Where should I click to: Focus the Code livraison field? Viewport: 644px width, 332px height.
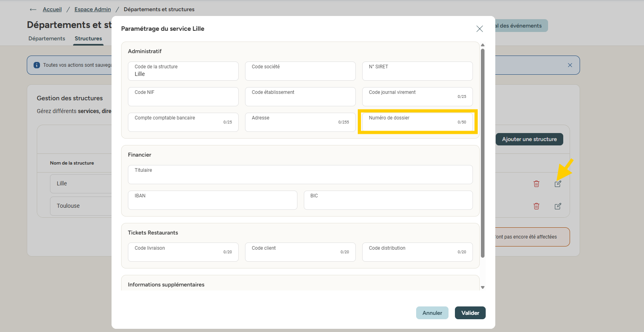pyautogui.click(x=183, y=252)
